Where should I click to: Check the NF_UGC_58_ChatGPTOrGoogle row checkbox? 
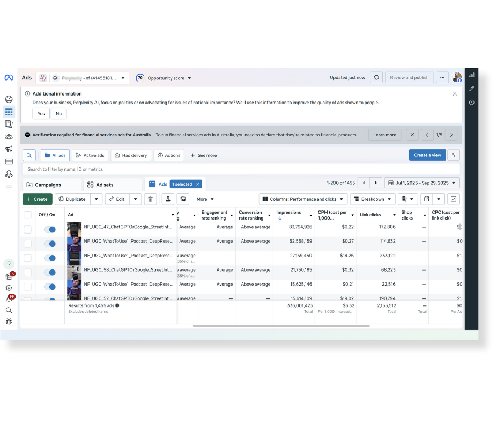(x=28, y=272)
